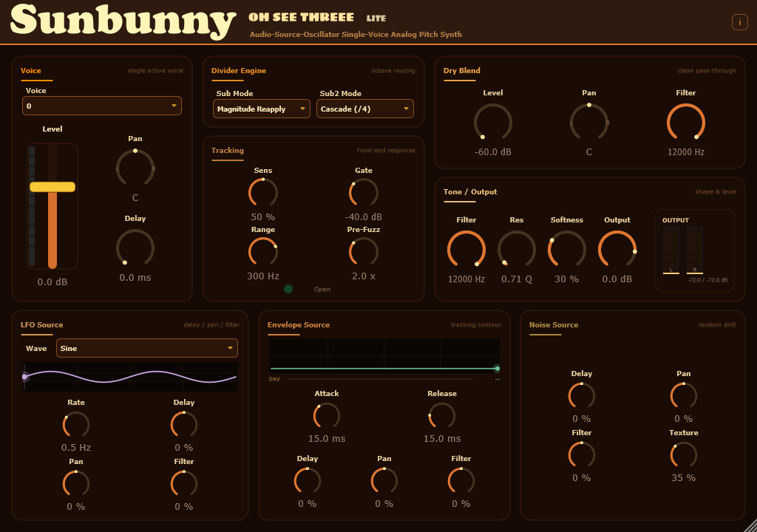The width and height of the screenshot is (757, 532).
Task: Select the LFO Source Filter knob
Action: click(184, 484)
